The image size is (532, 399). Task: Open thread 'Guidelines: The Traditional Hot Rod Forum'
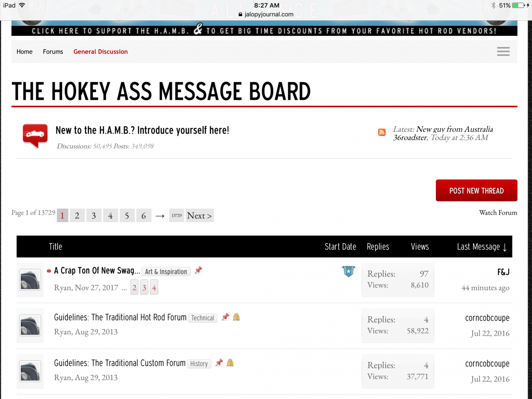[x=120, y=317]
